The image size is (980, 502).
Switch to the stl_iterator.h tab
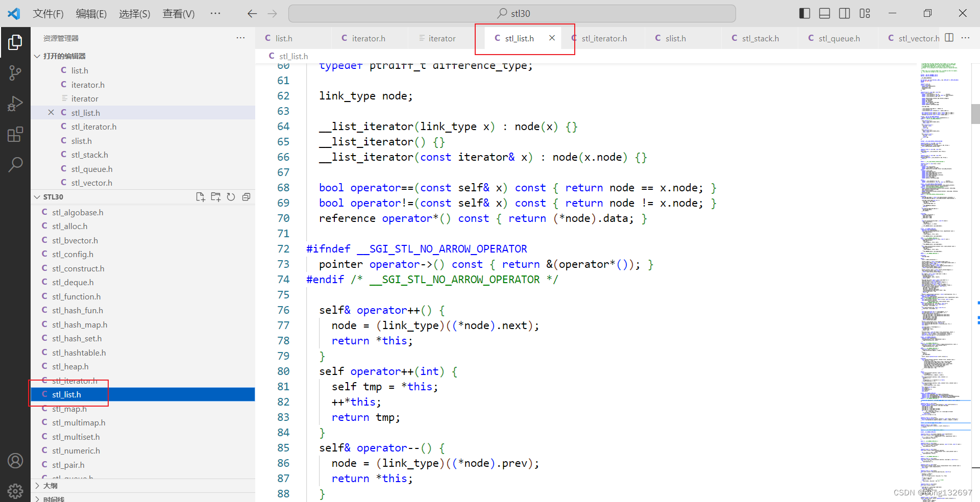(604, 38)
